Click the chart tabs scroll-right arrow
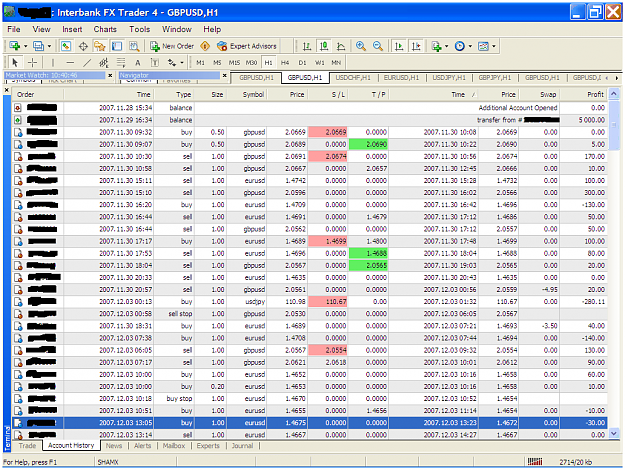 pos(617,78)
